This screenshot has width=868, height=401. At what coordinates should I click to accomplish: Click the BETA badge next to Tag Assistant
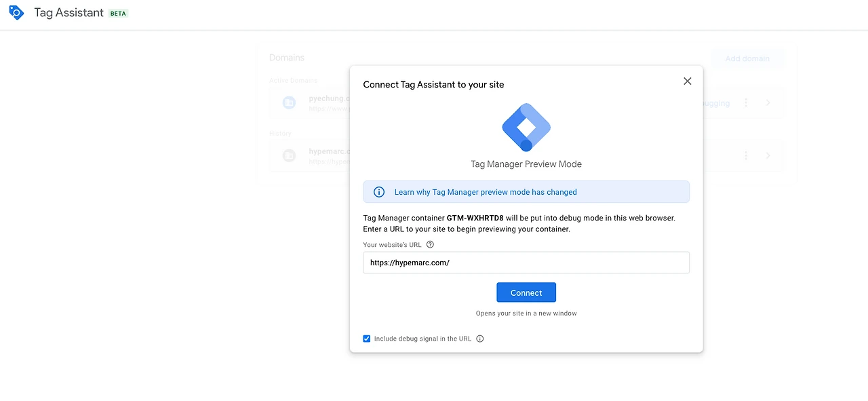(119, 14)
